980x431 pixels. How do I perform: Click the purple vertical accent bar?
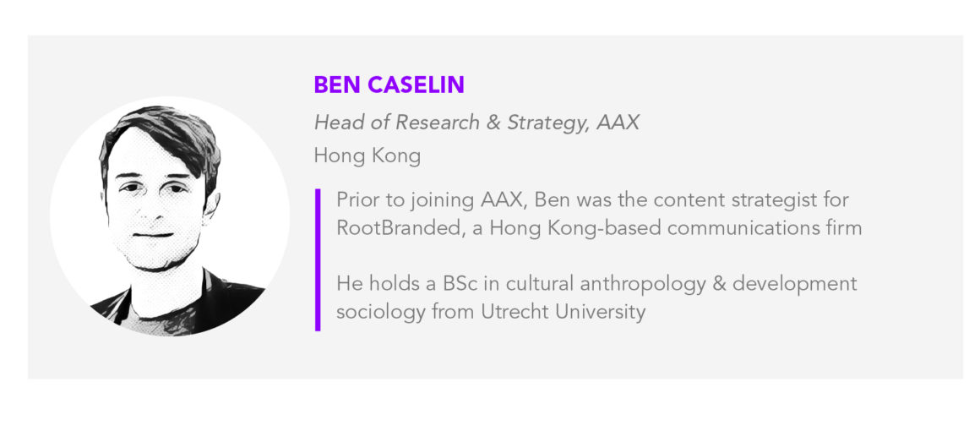[x=318, y=259]
